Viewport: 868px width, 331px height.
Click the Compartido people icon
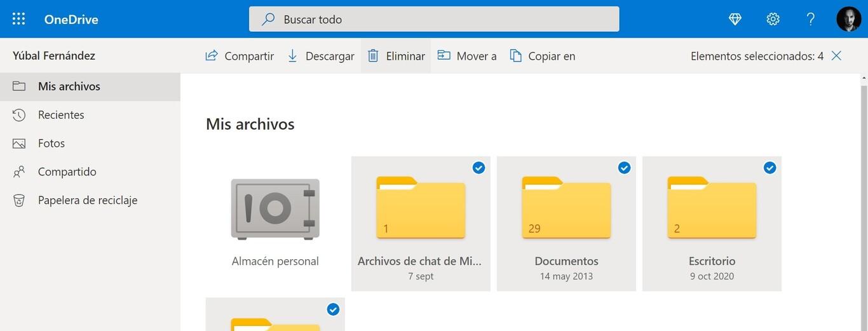[19, 172]
